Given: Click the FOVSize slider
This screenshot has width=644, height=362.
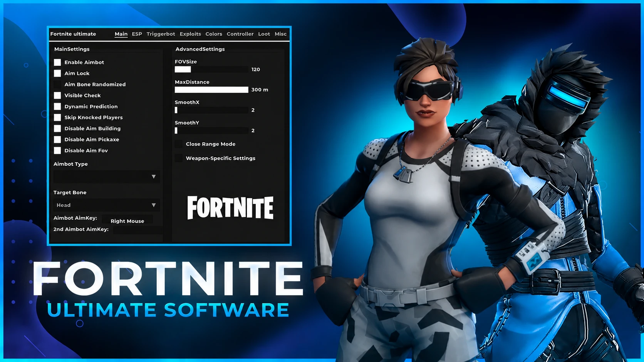Looking at the screenshot, I should 211,69.
